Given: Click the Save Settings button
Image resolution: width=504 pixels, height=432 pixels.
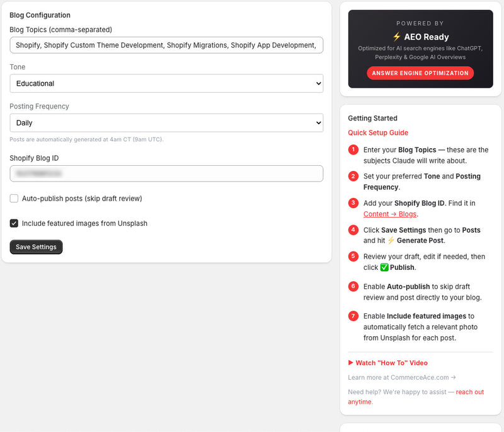Looking at the screenshot, I should click(x=36, y=247).
